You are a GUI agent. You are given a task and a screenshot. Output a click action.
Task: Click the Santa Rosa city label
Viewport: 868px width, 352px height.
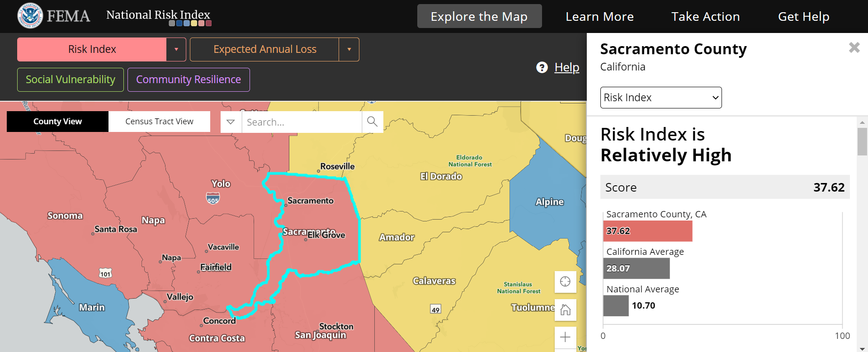116,229
